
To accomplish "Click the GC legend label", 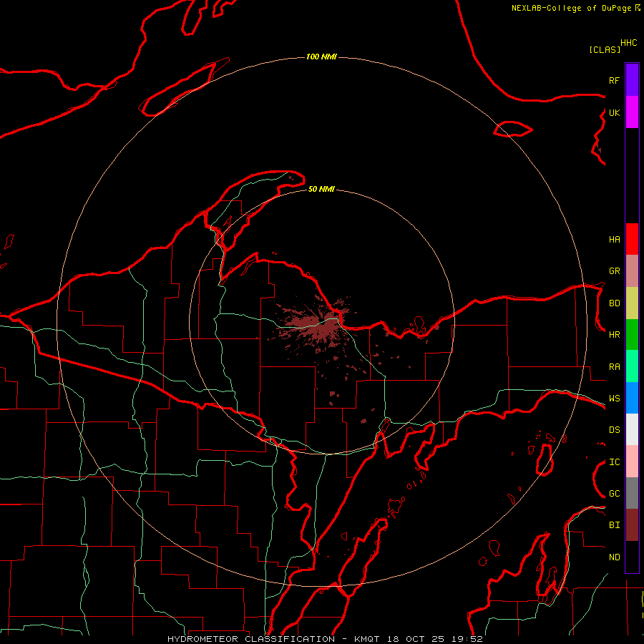I will click(614, 494).
